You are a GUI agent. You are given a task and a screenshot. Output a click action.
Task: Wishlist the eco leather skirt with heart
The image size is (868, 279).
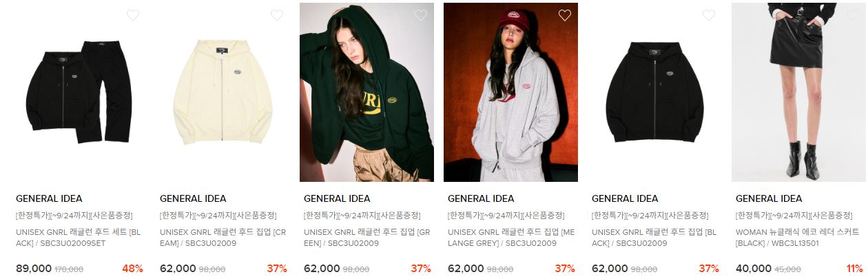pos(853,15)
